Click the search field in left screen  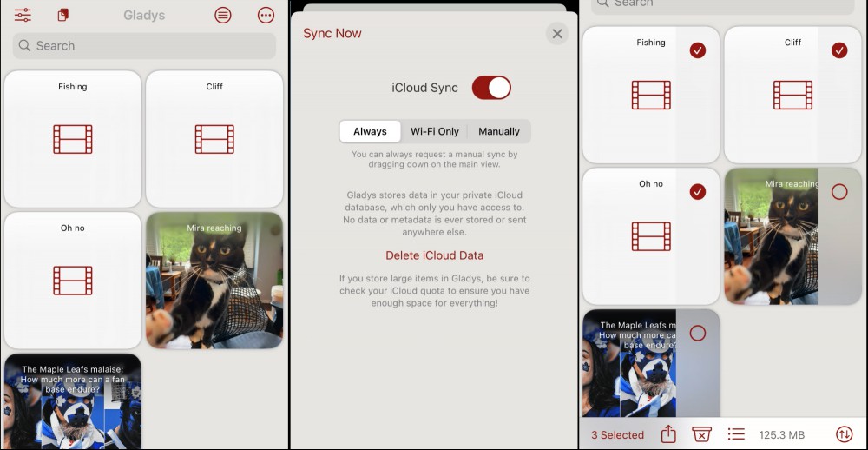tap(144, 46)
